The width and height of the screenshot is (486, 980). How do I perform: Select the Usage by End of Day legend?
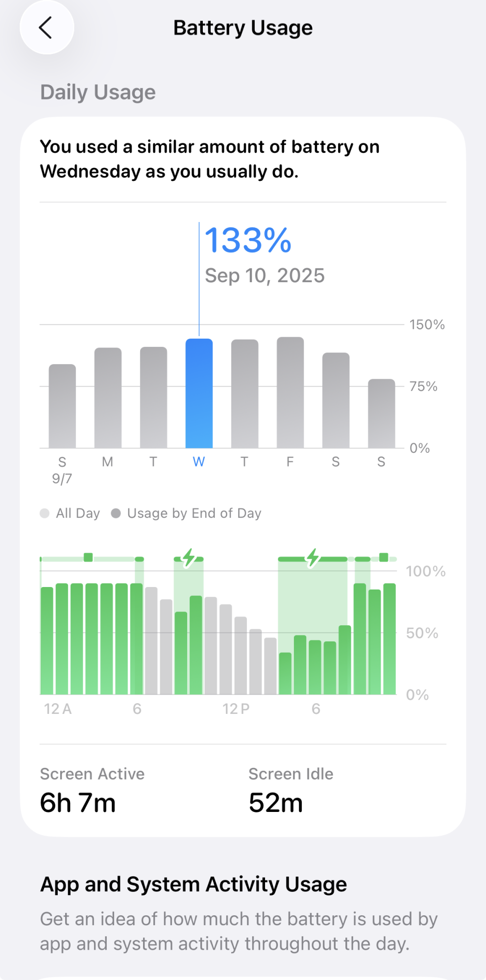186,513
